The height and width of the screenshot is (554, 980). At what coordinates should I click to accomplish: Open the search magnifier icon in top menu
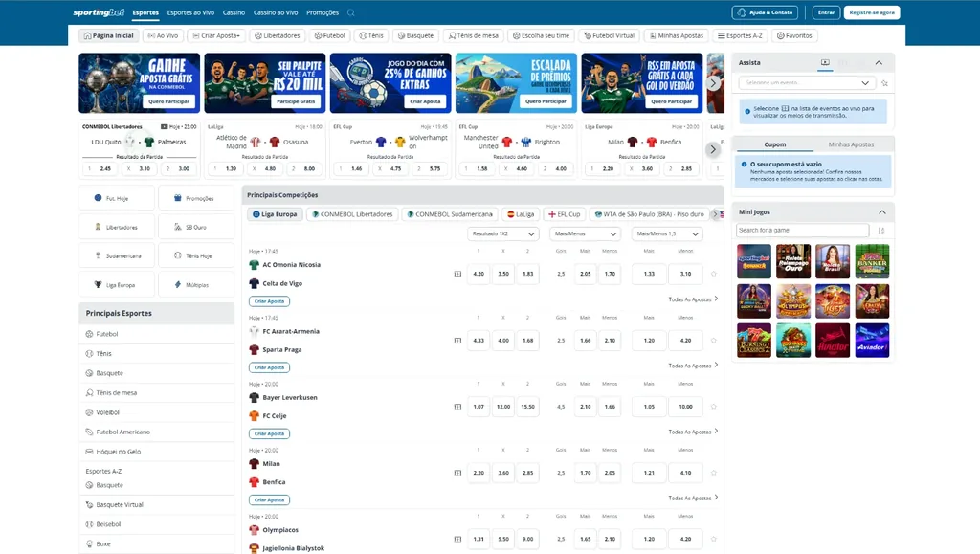[x=350, y=12]
